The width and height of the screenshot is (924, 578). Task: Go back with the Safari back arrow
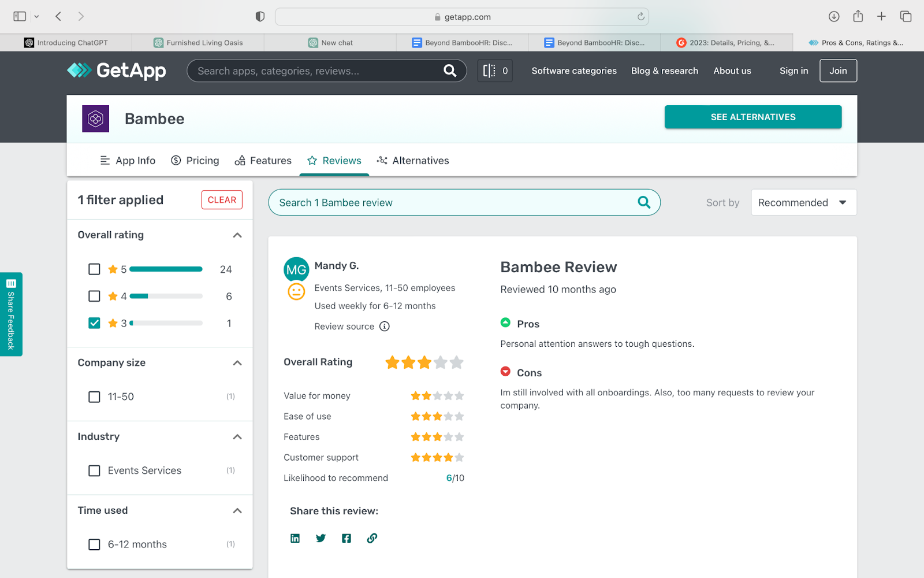tap(58, 16)
